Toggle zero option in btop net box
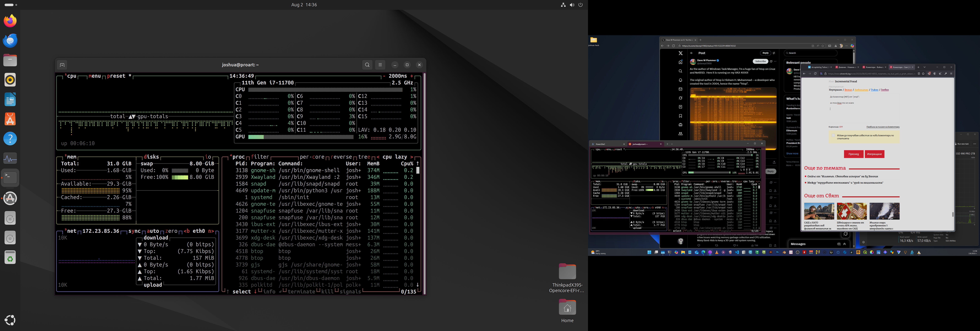980x331 pixels. pos(171,231)
